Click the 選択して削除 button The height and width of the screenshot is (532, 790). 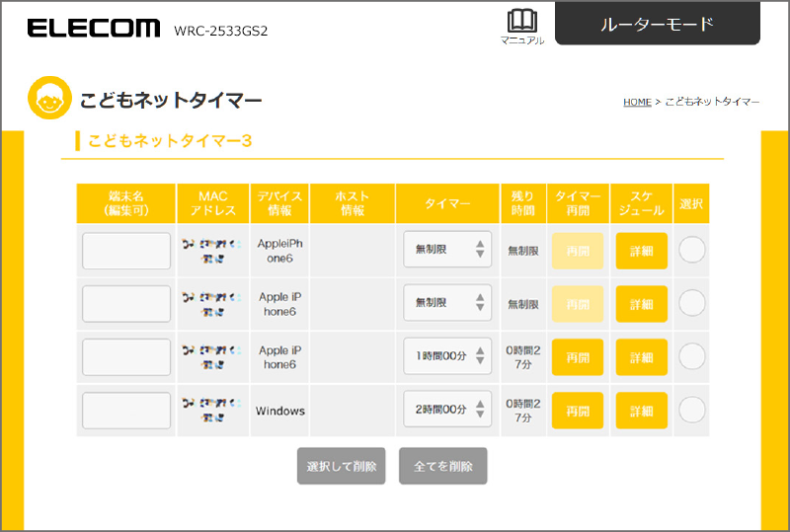341,466
